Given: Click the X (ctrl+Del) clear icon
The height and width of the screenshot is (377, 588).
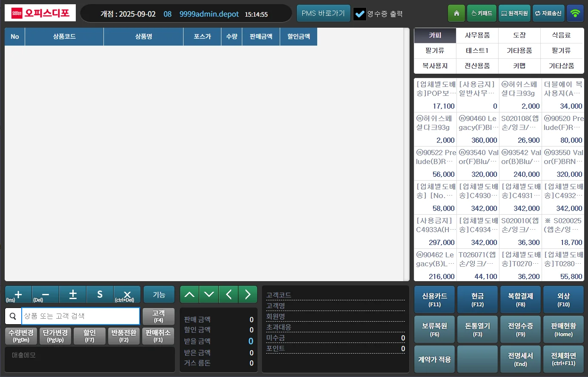Looking at the screenshot, I should tap(127, 294).
